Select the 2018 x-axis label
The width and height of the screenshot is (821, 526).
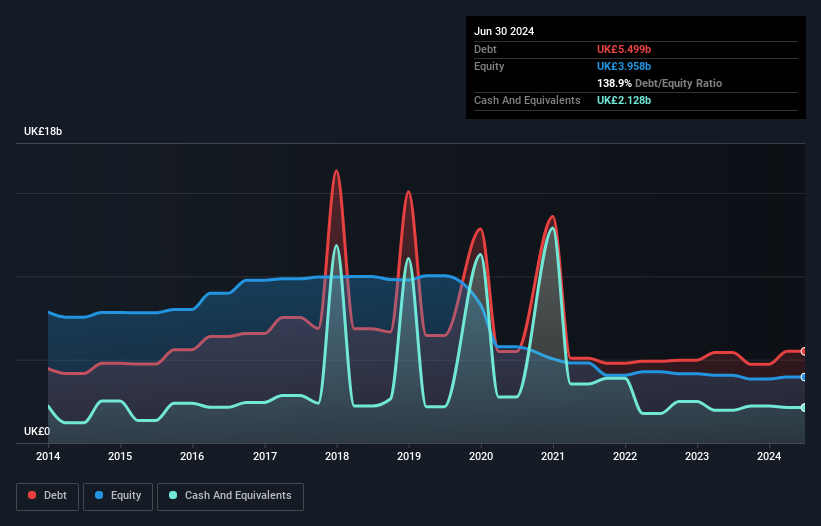337,456
